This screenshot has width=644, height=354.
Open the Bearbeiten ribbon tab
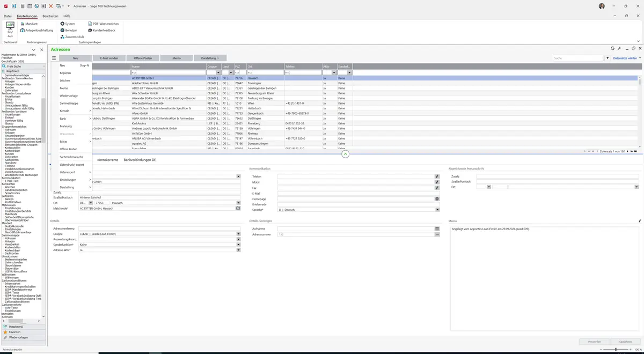tap(50, 16)
